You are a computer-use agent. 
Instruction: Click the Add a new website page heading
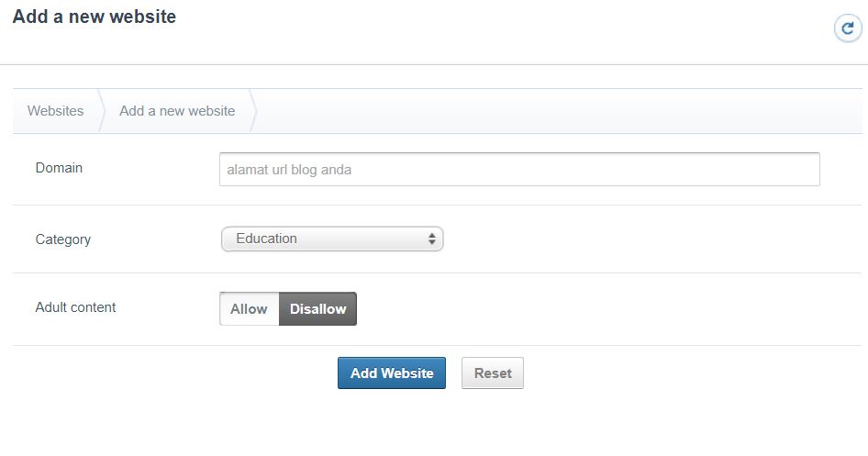pos(95,17)
